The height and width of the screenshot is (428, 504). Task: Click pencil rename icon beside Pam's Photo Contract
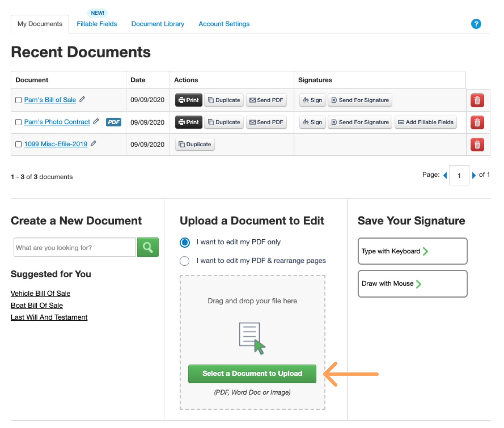[96, 121]
